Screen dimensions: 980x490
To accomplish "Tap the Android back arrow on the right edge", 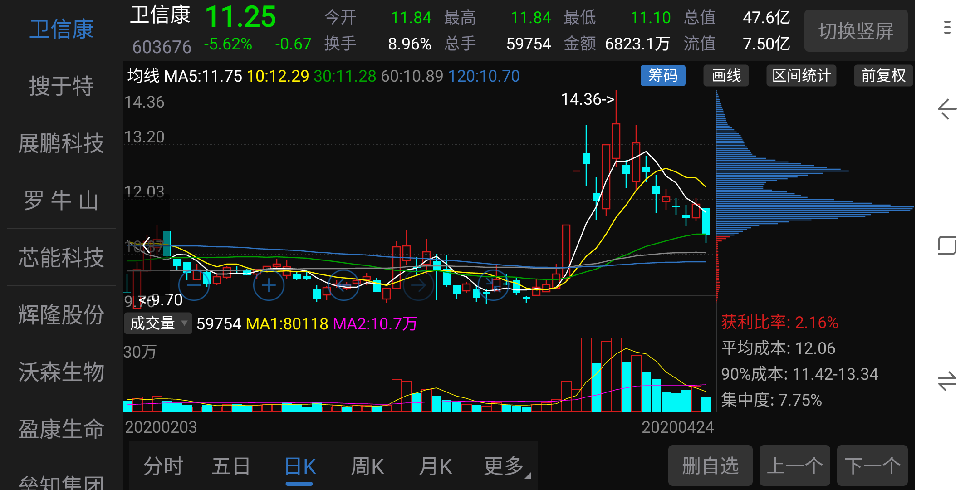I will pos(946,109).
